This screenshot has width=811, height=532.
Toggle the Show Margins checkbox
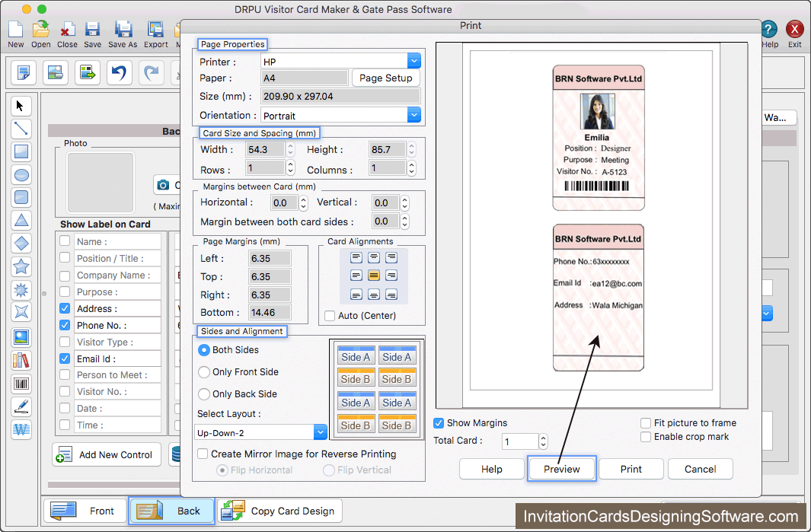tap(439, 423)
